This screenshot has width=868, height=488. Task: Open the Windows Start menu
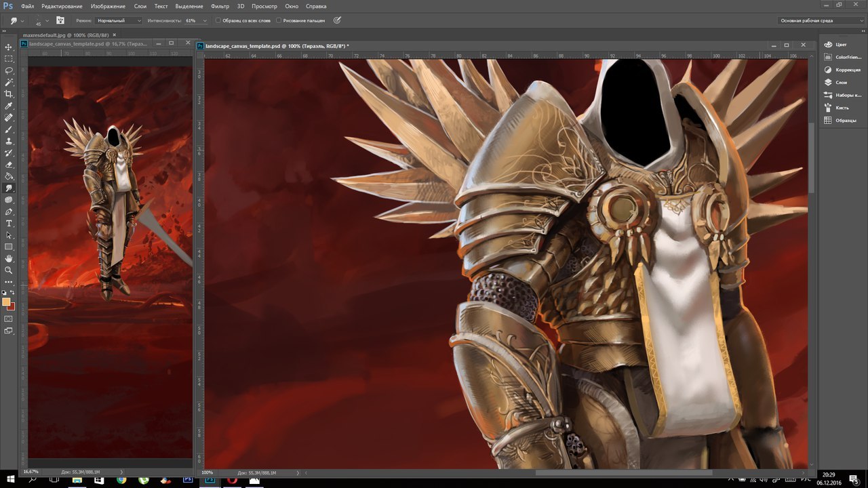(9, 480)
